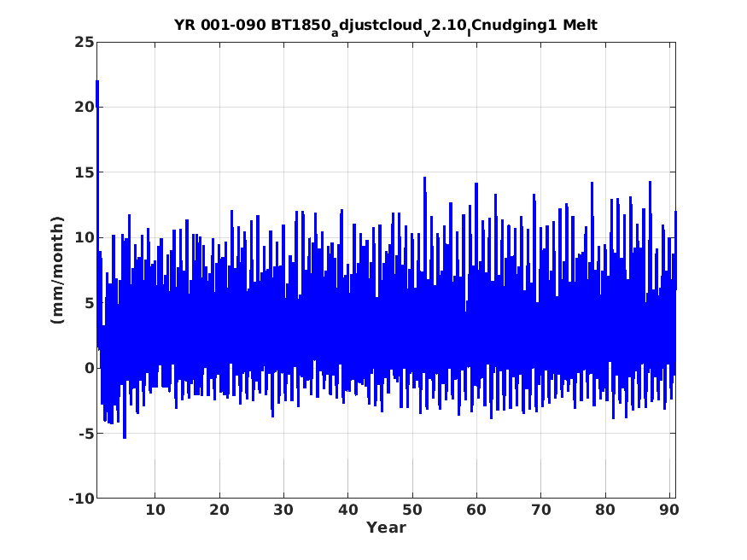The height and width of the screenshot is (560, 747).
Task: Click x-axis tick label '80'
Action: pyautogui.click(x=605, y=510)
